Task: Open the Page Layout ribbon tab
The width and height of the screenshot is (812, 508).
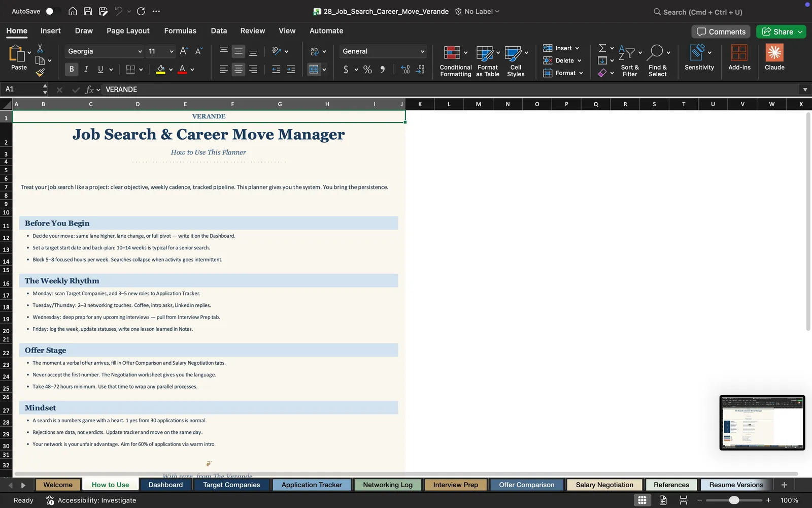Action: (128, 31)
